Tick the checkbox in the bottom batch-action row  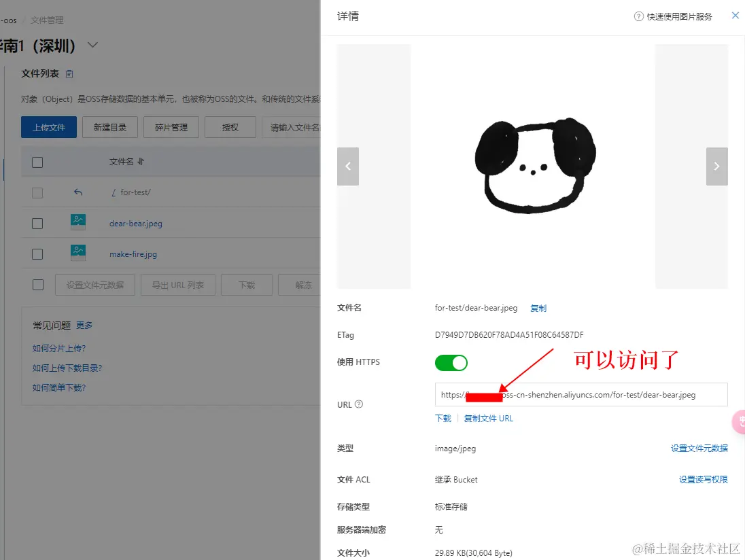click(x=38, y=285)
